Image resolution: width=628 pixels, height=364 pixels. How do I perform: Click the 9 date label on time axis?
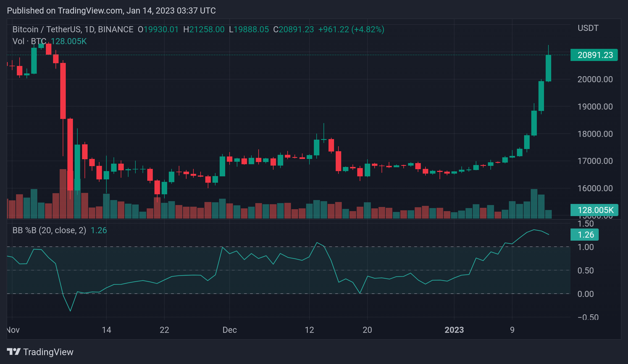[x=512, y=330]
